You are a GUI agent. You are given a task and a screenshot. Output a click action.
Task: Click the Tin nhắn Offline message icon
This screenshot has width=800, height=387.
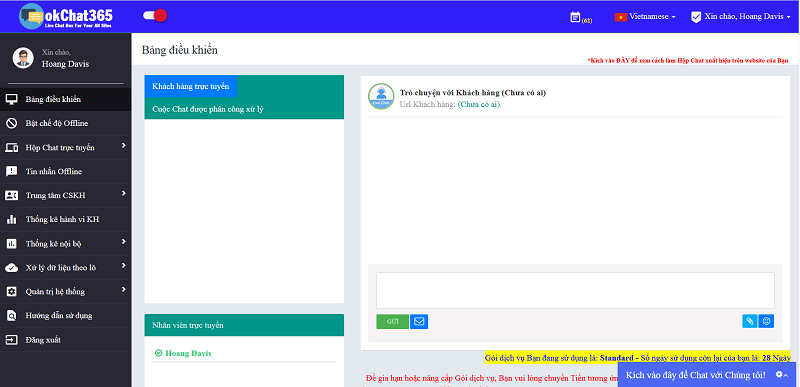click(12, 171)
